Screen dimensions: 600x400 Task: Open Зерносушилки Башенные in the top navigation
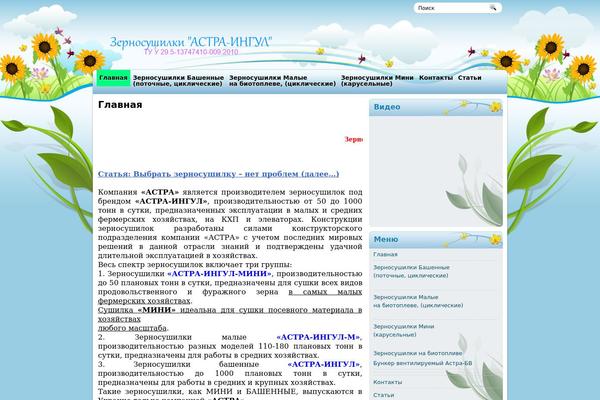(x=178, y=80)
